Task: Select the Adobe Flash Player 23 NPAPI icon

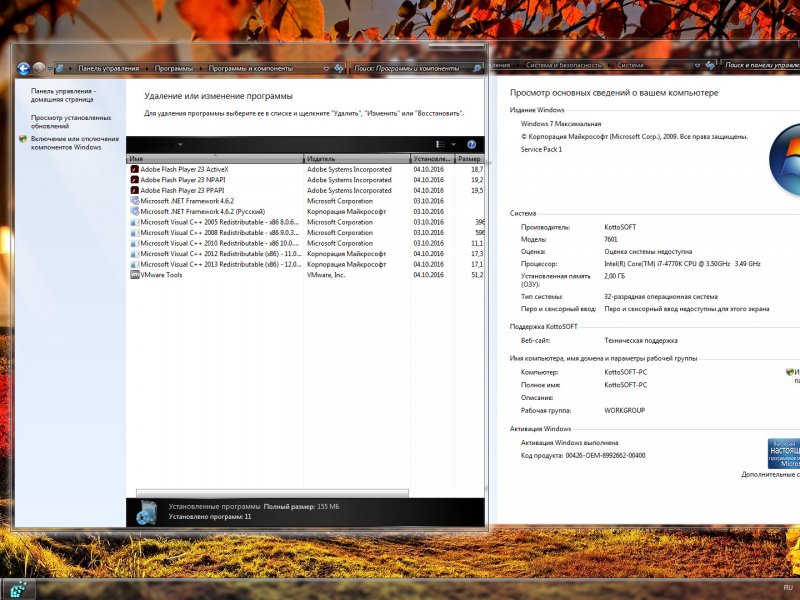Action: pos(135,180)
